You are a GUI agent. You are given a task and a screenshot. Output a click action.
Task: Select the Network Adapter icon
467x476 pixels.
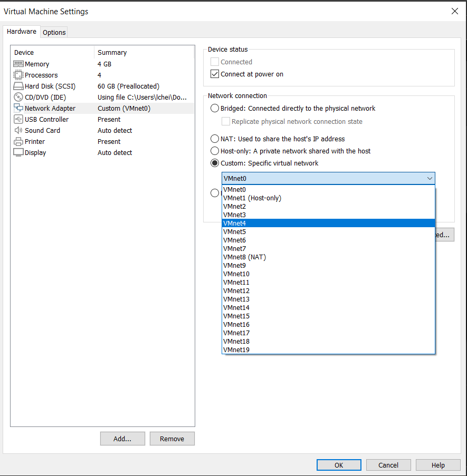click(18, 108)
